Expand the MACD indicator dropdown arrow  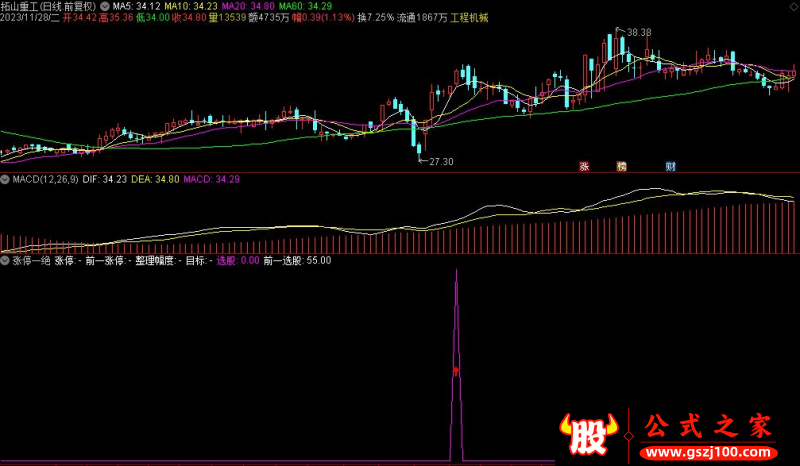[x=5, y=179]
